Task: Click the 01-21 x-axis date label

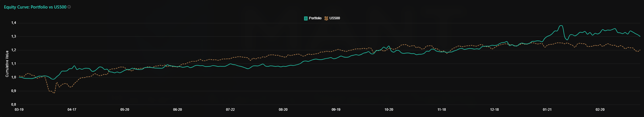Action: pyautogui.click(x=547, y=110)
